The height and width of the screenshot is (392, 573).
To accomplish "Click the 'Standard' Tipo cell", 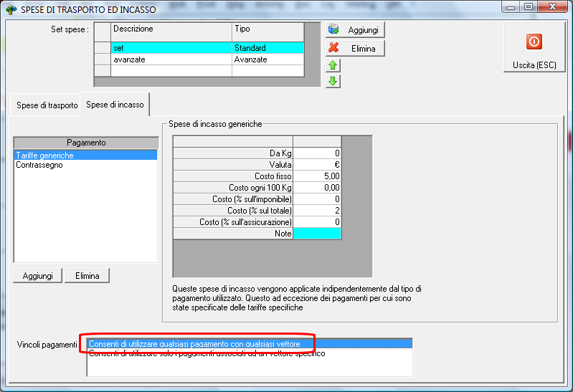I will [x=268, y=48].
